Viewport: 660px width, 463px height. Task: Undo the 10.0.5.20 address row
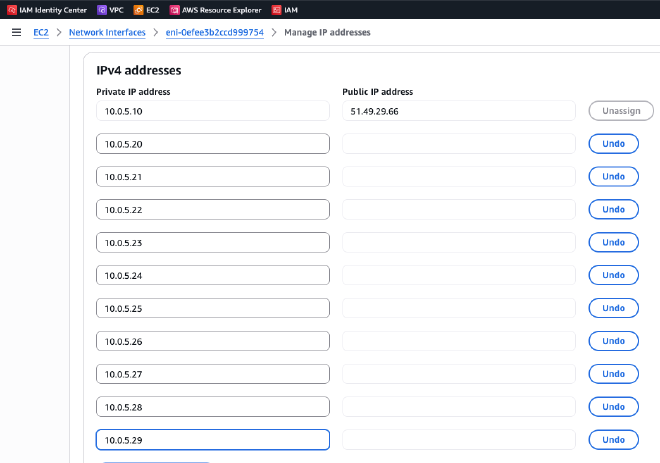click(x=613, y=144)
